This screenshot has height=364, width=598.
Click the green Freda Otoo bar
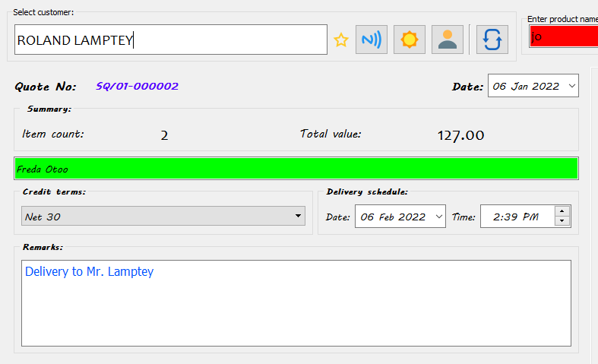[296, 168]
